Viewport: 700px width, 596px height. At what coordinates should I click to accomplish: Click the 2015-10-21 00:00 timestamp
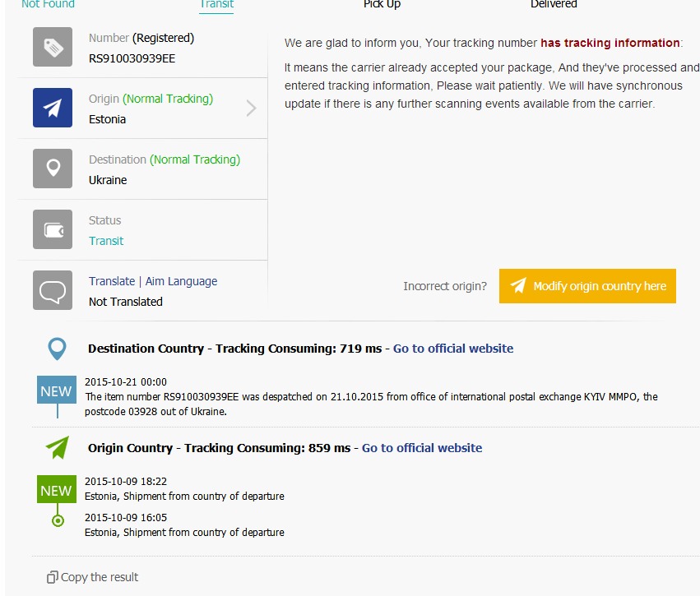click(126, 382)
